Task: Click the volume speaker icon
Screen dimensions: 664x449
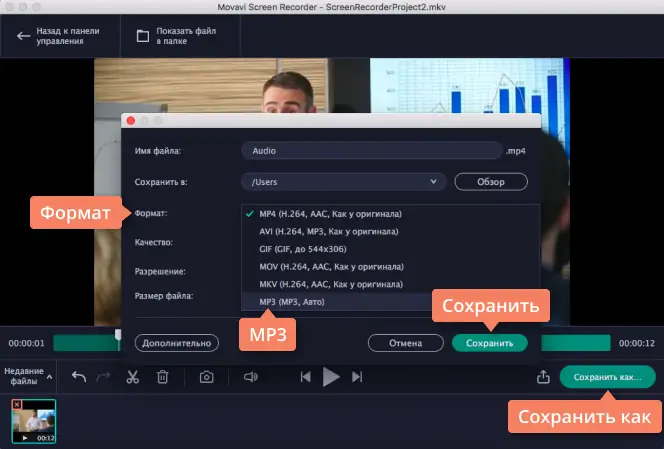Action: point(251,377)
